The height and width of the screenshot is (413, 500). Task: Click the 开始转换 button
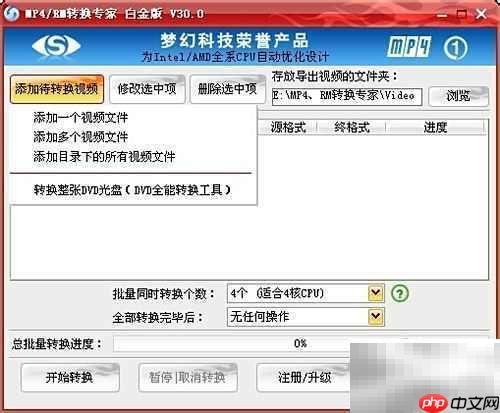click(x=70, y=377)
